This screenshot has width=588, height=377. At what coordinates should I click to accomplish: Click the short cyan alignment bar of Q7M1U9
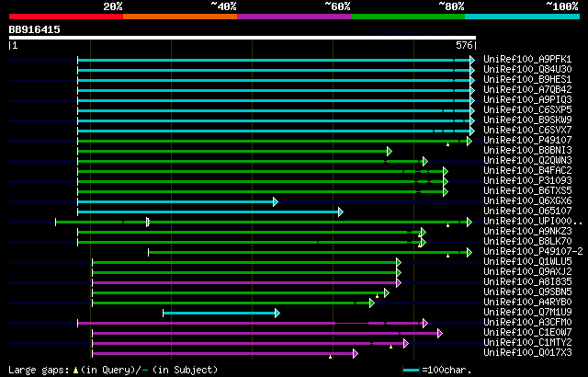pos(220,313)
